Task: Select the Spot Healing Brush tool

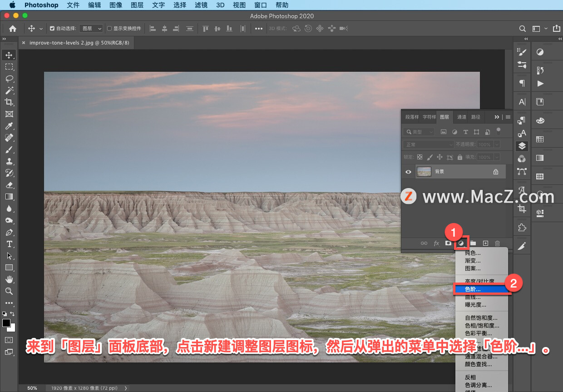Action: (x=9, y=138)
